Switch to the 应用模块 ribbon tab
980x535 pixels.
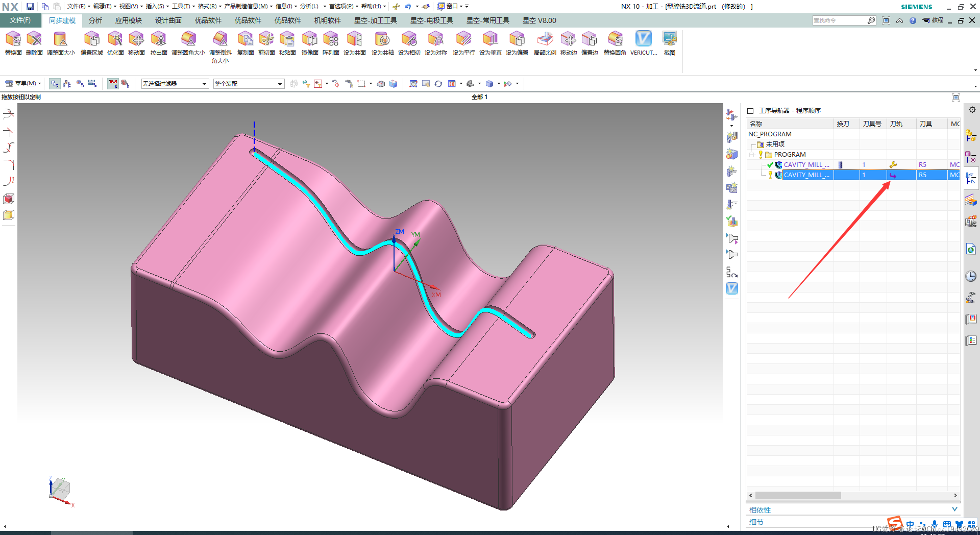tap(129, 20)
